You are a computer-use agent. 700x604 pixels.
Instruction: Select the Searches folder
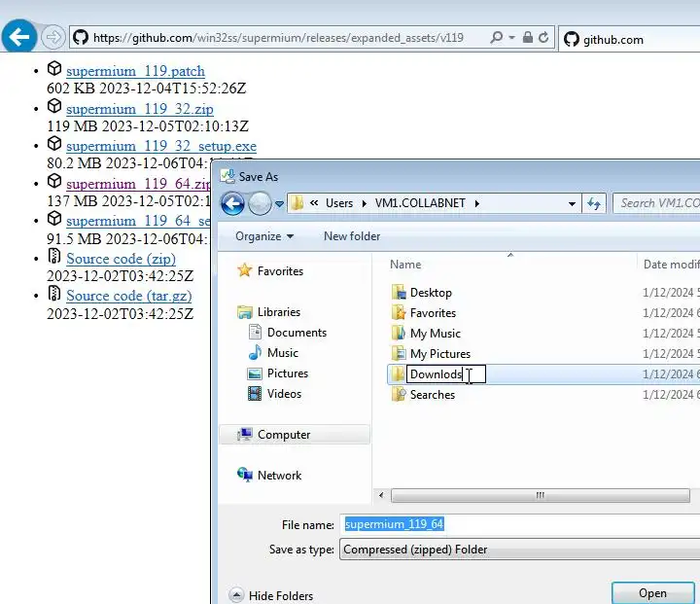432,395
